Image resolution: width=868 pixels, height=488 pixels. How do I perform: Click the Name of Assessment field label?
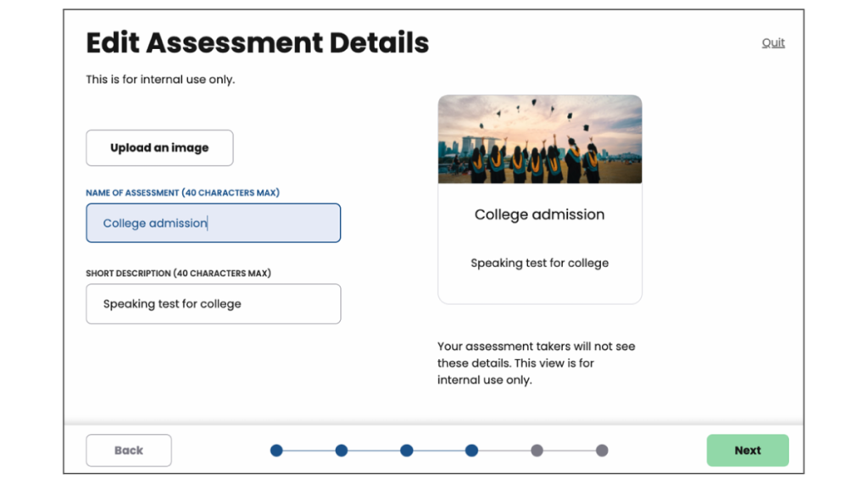[x=182, y=193]
